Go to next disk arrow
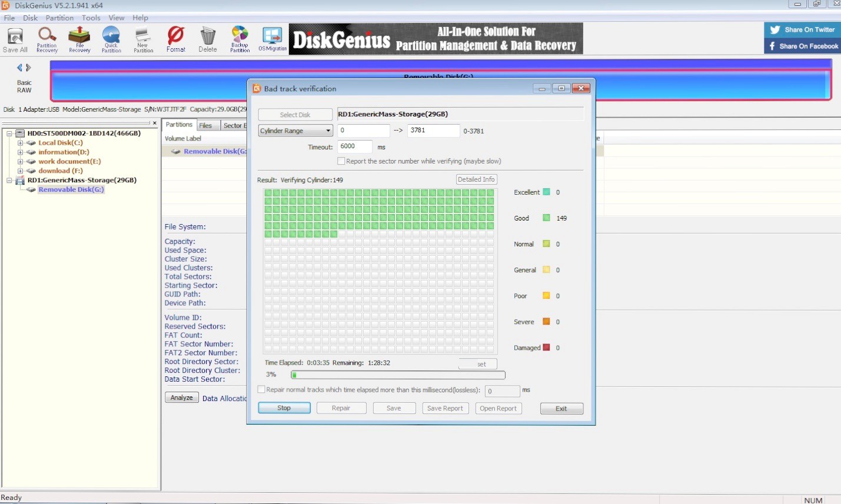 tap(28, 68)
